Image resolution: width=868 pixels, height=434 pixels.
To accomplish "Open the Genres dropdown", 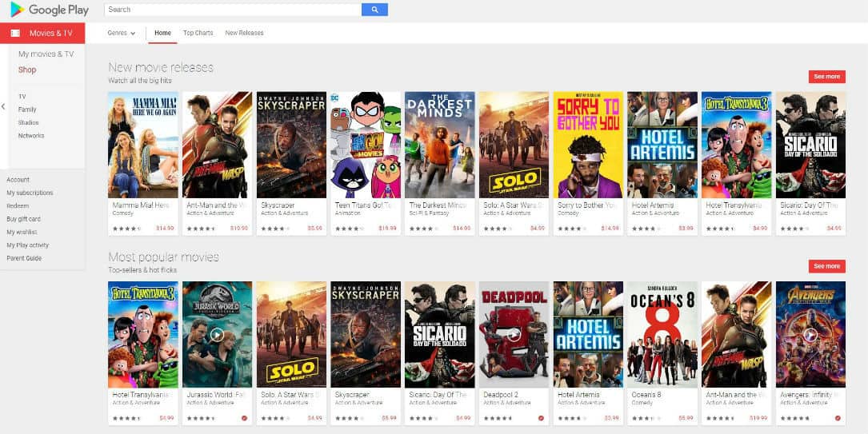I will 122,34.
